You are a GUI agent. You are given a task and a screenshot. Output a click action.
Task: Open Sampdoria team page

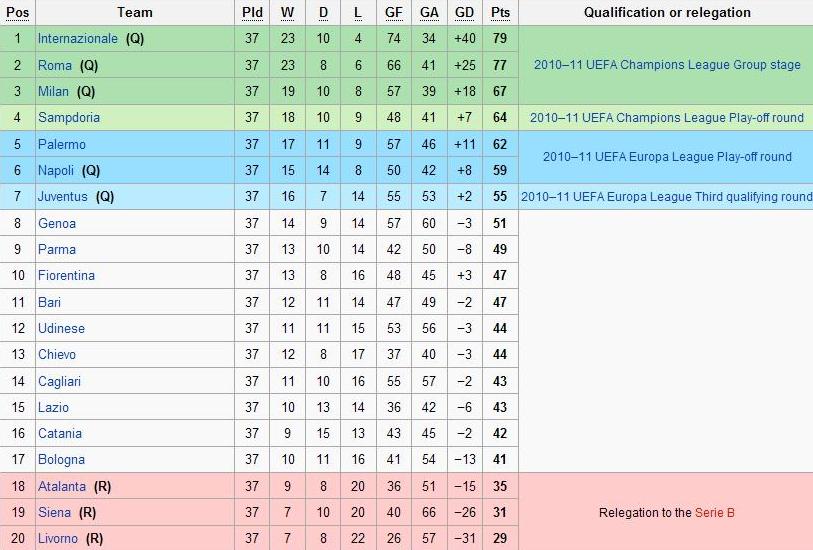69,118
